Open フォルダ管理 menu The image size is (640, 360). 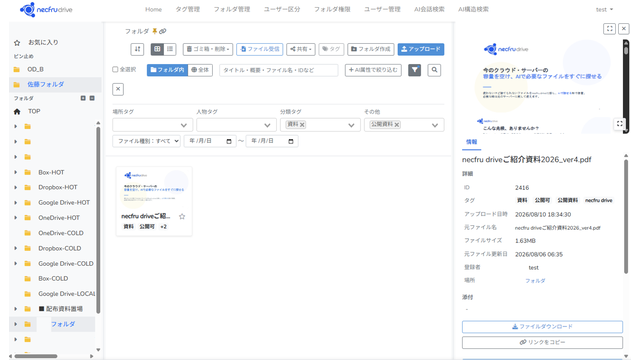tap(232, 9)
